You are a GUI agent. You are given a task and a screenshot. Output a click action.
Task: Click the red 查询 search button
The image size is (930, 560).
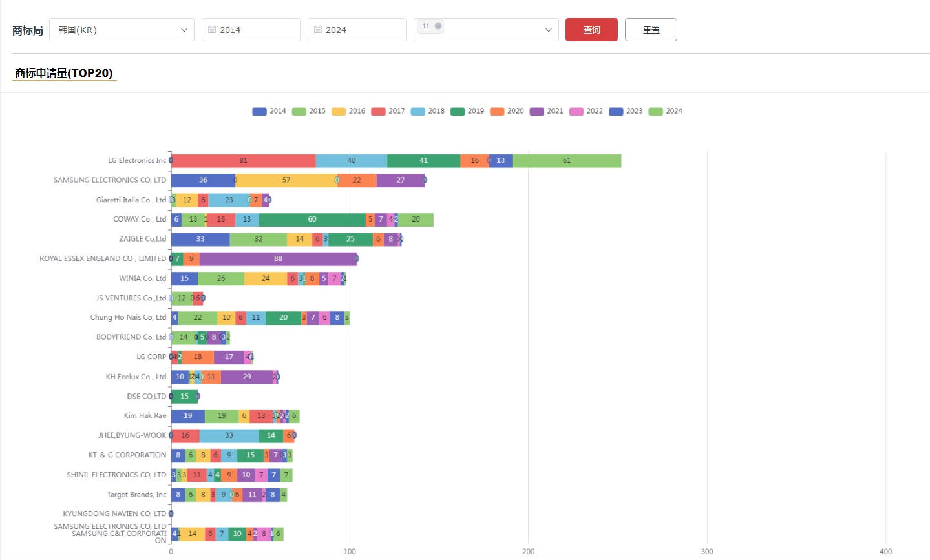591,30
